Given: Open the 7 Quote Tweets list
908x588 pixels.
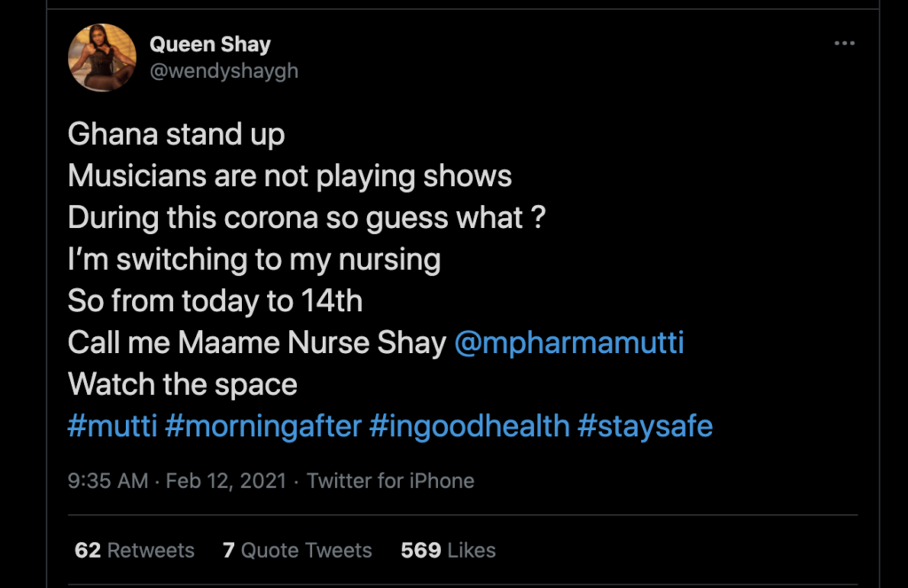Looking at the screenshot, I should [x=297, y=550].
